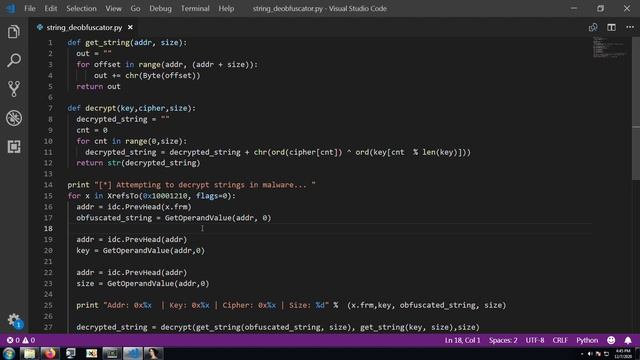Open the File menu

click(30, 8)
